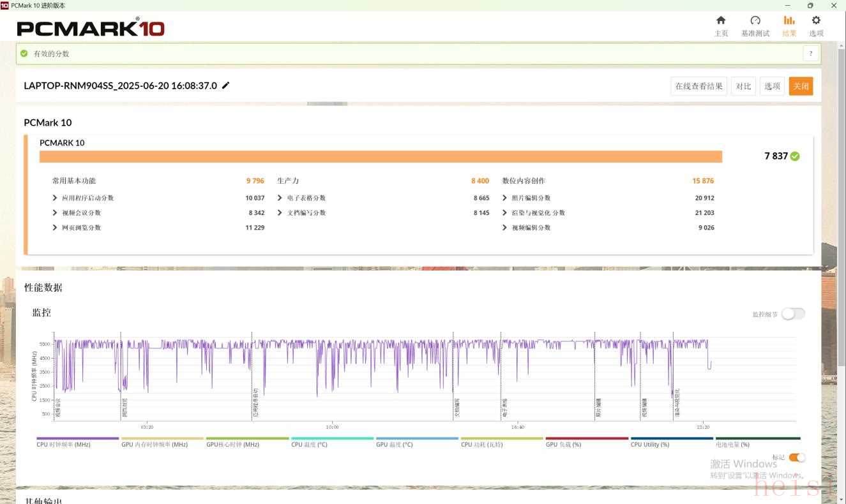Click the 网页浏览 marker in chart
This screenshot has height=504, width=846.
pos(125,408)
